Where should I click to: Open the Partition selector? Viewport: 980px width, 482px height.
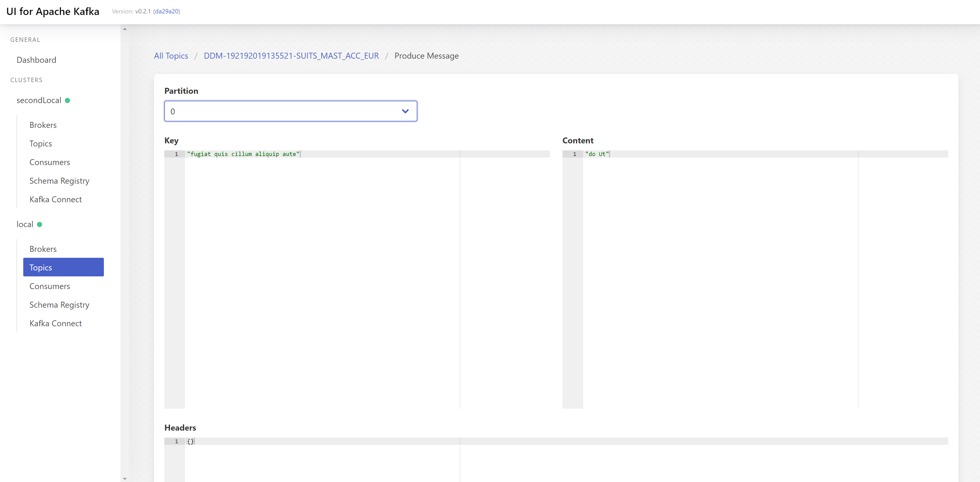[291, 111]
